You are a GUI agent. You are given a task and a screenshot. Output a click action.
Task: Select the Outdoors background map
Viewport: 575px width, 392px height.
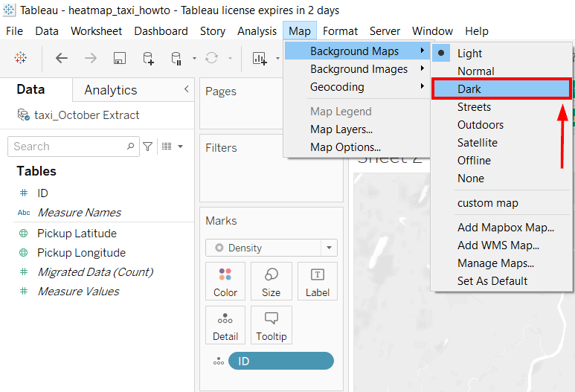pyautogui.click(x=501, y=125)
